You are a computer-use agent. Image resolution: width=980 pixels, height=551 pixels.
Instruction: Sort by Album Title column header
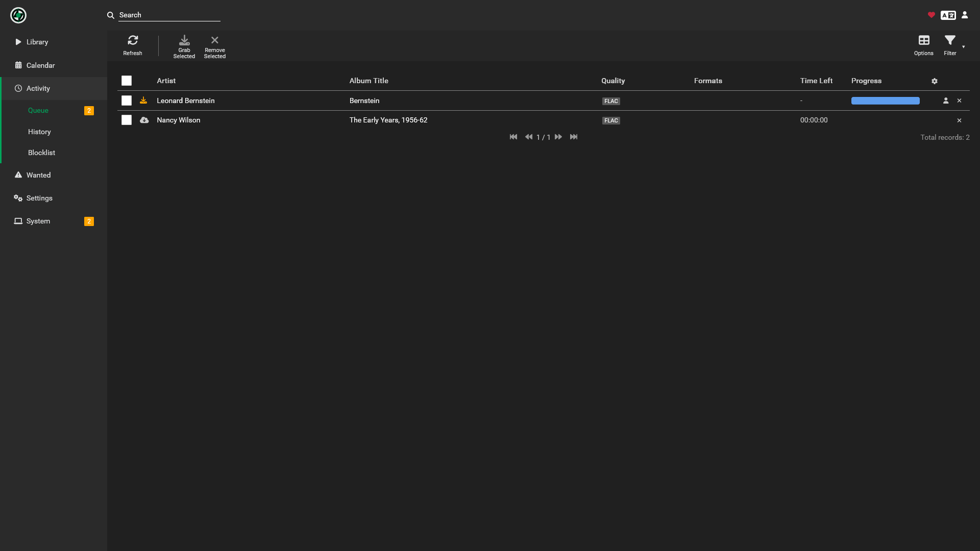(369, 81)
